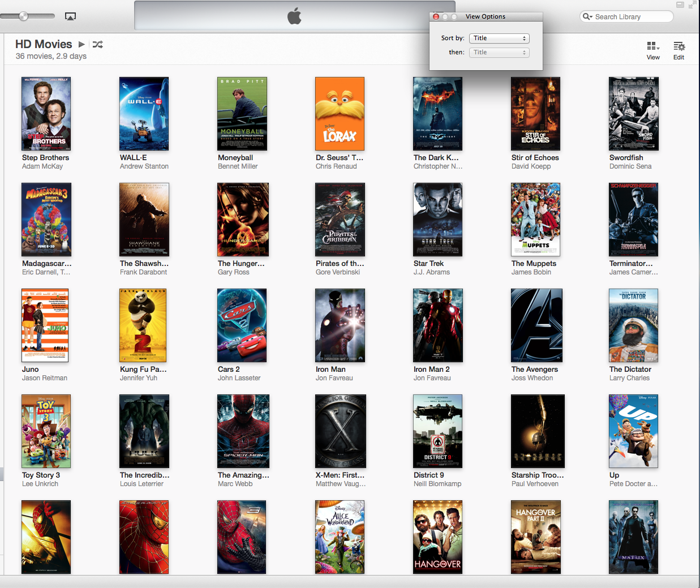Image resolution: width=700 pixels, height=588 pixels.
Task: Select The Hunger Games poster
Action: pyautogui.click(x=243, y=220)
